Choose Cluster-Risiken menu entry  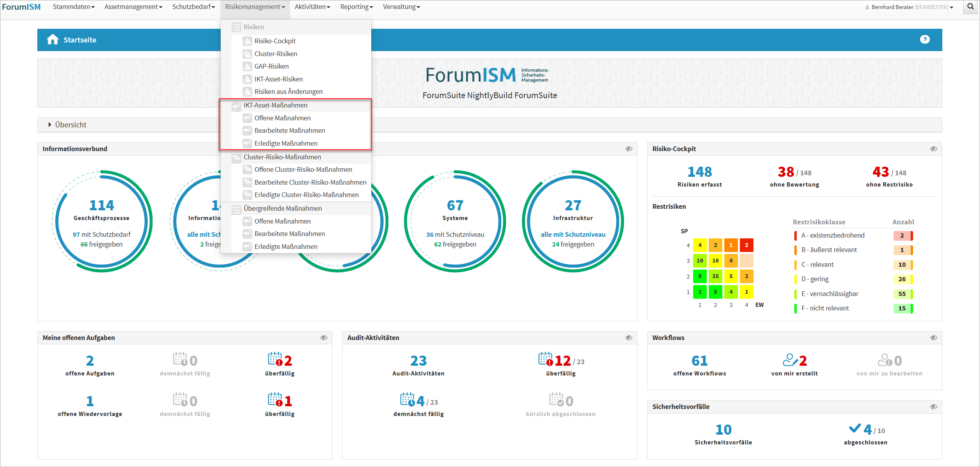point(276,54)
